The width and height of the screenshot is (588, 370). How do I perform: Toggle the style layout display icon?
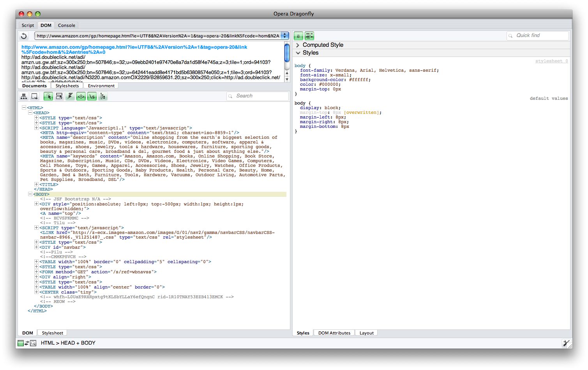309,35
